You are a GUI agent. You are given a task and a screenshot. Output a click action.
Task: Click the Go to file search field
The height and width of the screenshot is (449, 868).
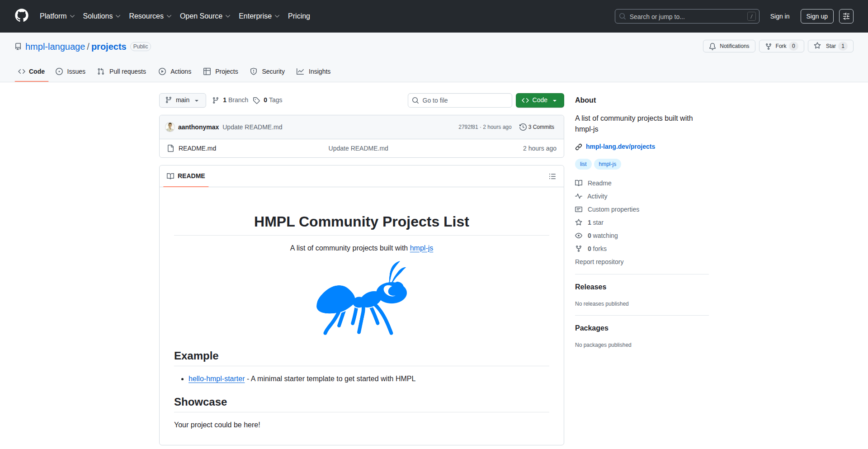[460, 100]
